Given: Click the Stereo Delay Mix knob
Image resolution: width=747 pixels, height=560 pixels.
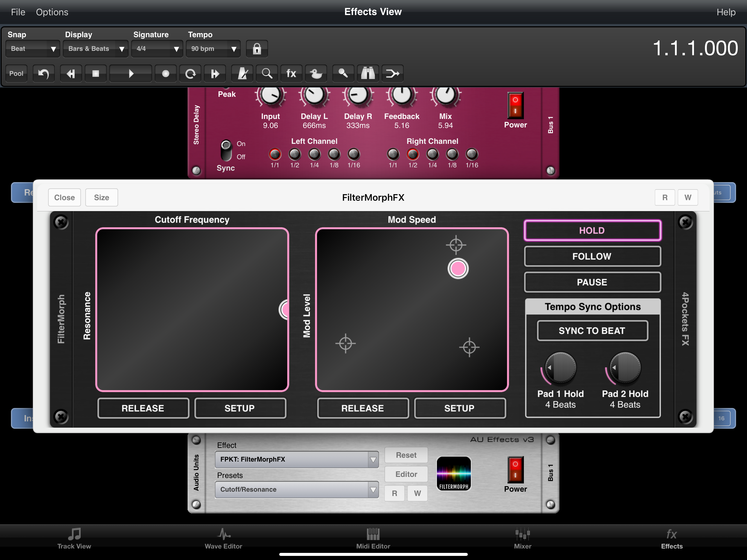Looking at the screenshot, I should [x=445, y=96].
